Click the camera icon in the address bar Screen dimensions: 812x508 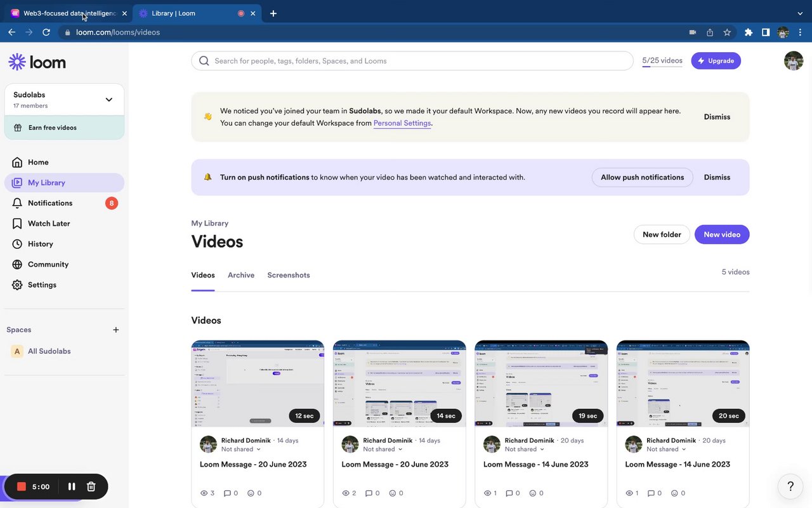click(x=693, y=32)
